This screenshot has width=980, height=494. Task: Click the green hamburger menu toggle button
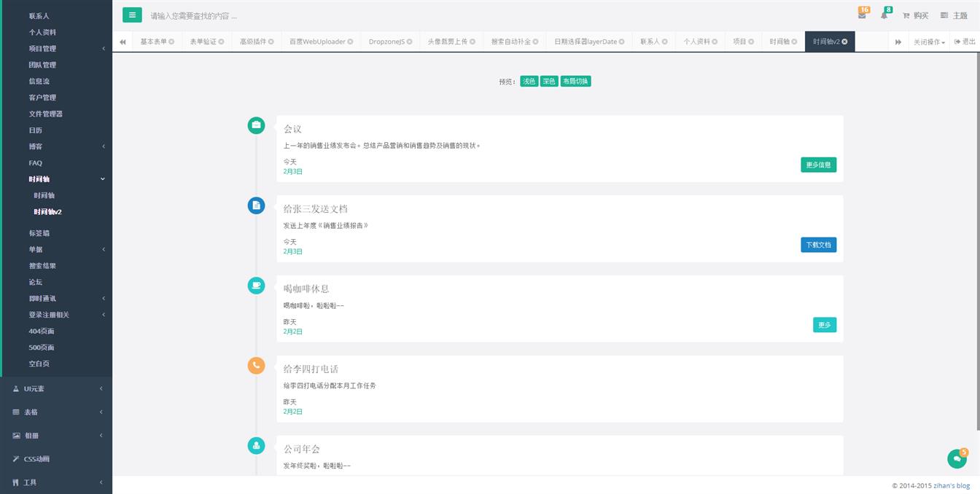[132, 15]
